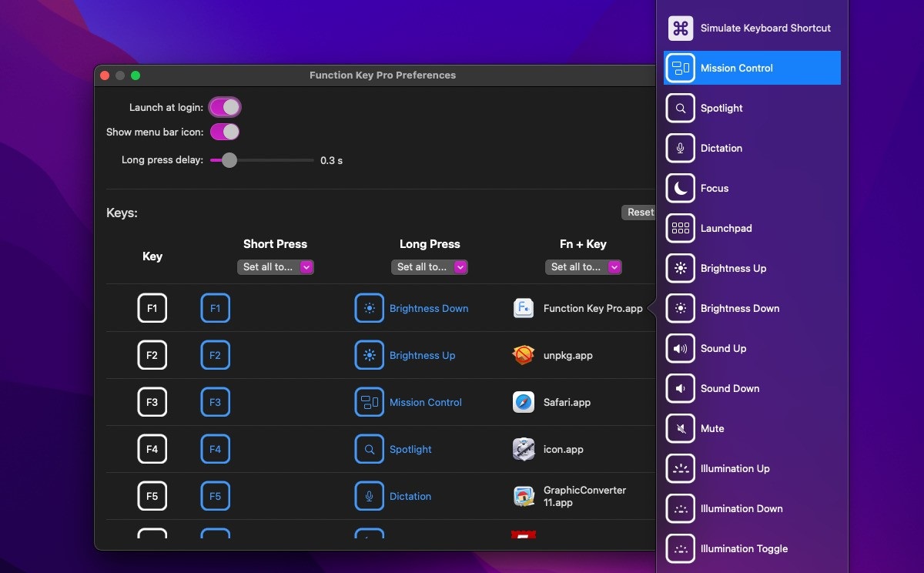This screenshot has width=924, height=573.
Task: Click the '0.3 s' delay value
Action: coord(331,160)
